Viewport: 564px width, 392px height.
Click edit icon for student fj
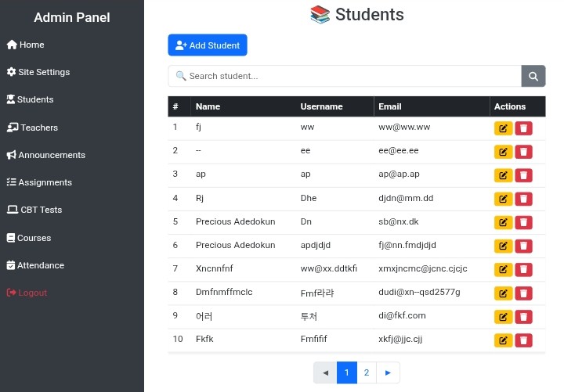tap(503, 128)
